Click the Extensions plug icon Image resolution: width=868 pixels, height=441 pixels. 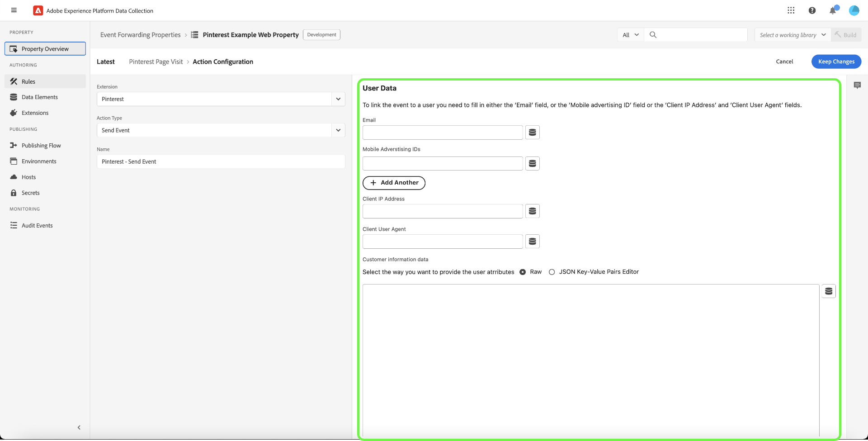coord(14,113)
